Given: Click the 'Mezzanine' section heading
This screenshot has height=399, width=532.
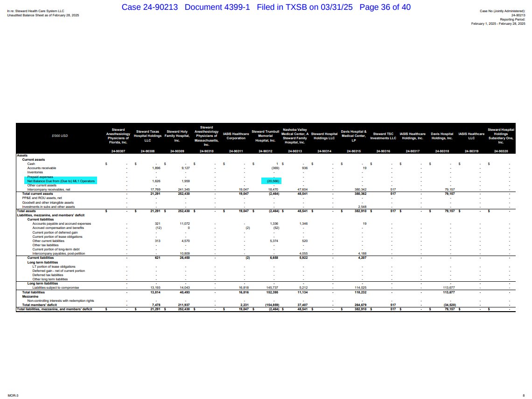Looking at the screenshot, I should (30, 297).
